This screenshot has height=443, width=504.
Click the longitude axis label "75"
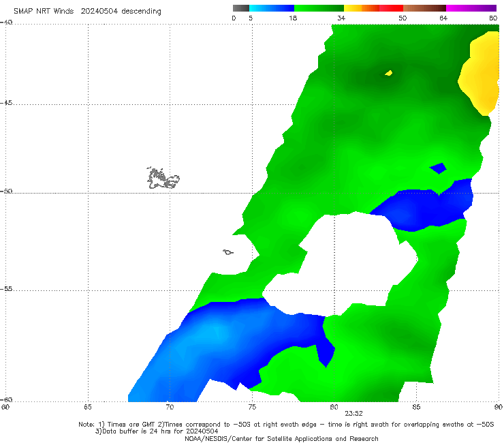pos(252,407)
